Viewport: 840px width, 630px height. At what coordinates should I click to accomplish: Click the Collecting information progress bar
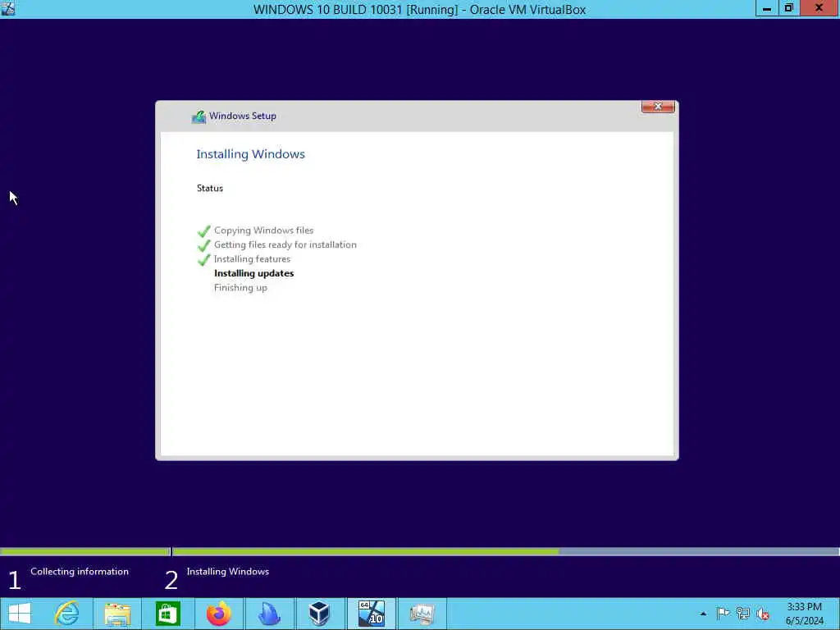pyautogui.click(x=85, y=551)
